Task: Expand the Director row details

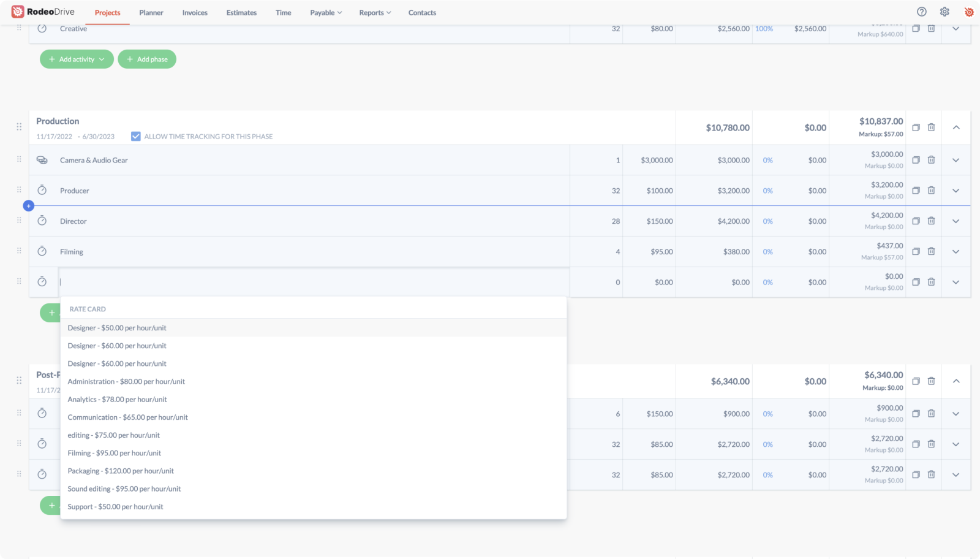Action: click(x=956, y=221)
